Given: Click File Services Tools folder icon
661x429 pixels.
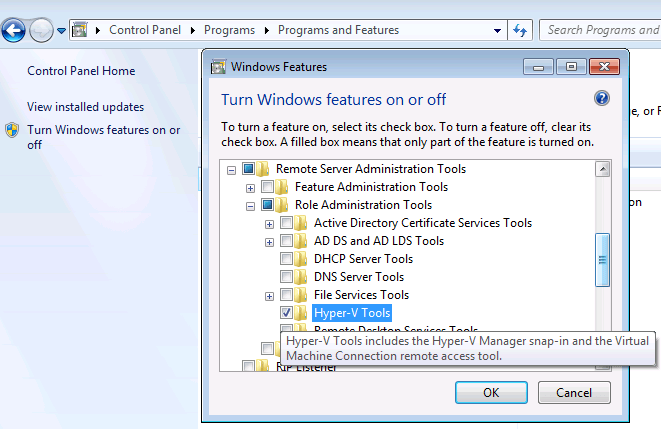Looking at the screenshot, I should coord(301,295).
